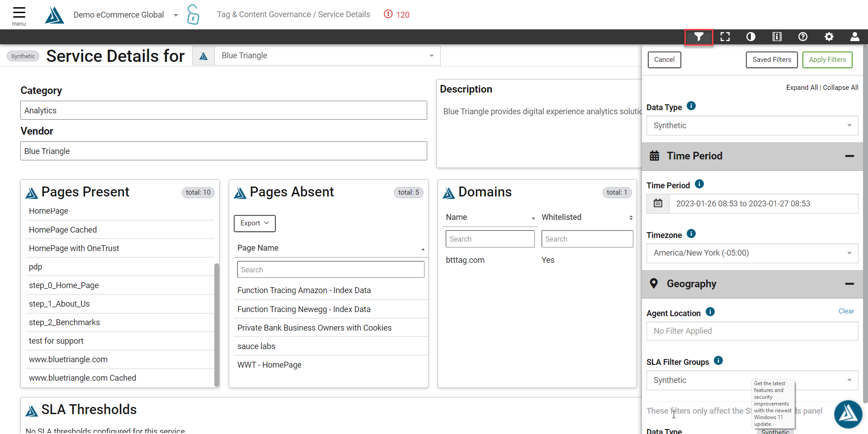The width and height of the screenshot is (868, 434).
Task: Open the Blue Triangle service dropdown
Action: 327,56
